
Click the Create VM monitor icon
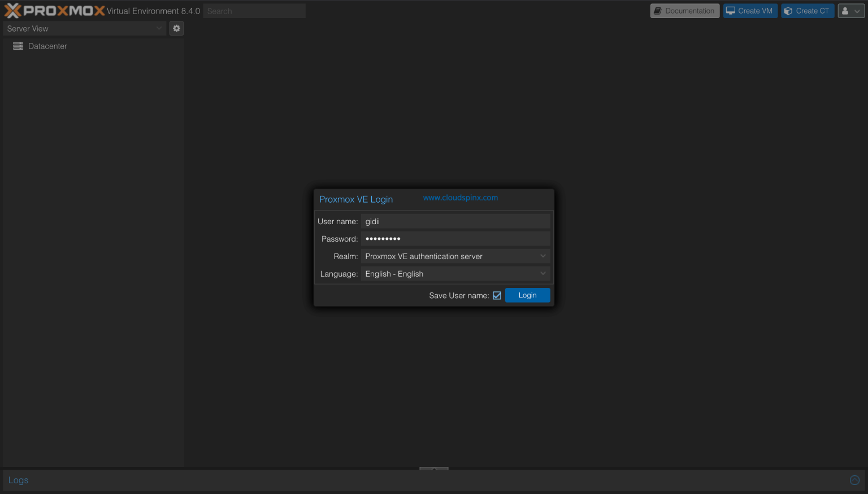(731, 10)
